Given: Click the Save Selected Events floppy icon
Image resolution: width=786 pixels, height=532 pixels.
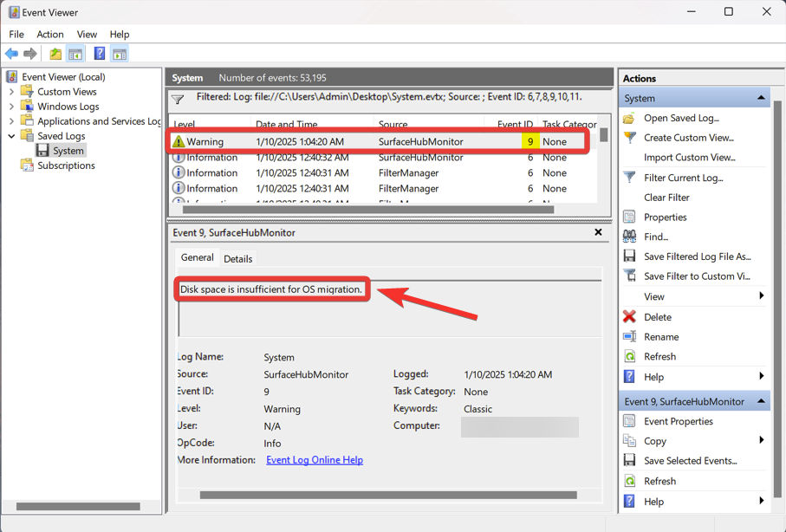Looking at the screenshot, I should [x=629, y=460].
